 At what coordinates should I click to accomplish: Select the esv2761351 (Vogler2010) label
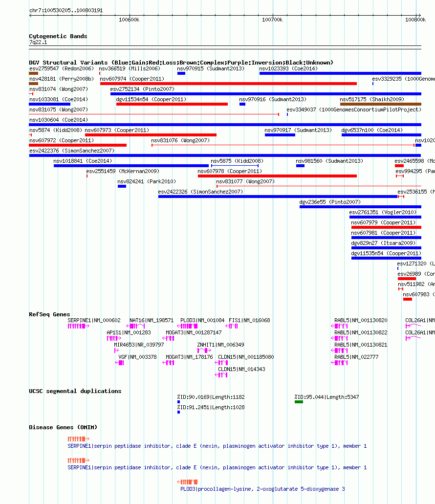pos(383,213)
